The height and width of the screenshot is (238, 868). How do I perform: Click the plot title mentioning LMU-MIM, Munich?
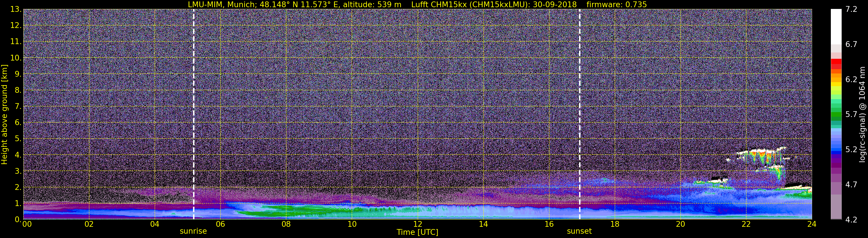click(x=417, y=4)
